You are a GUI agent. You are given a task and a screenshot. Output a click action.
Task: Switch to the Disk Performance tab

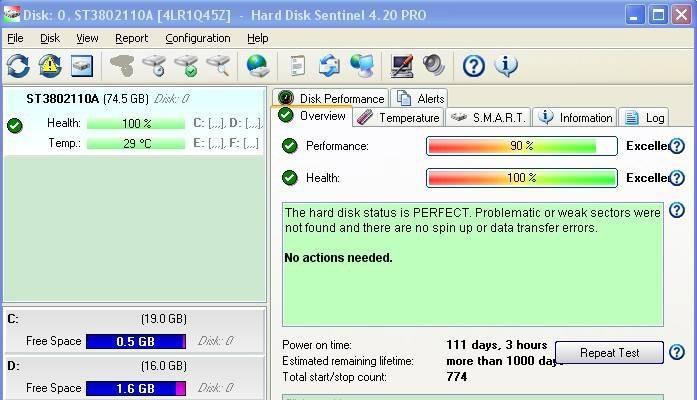click(330, 98)
